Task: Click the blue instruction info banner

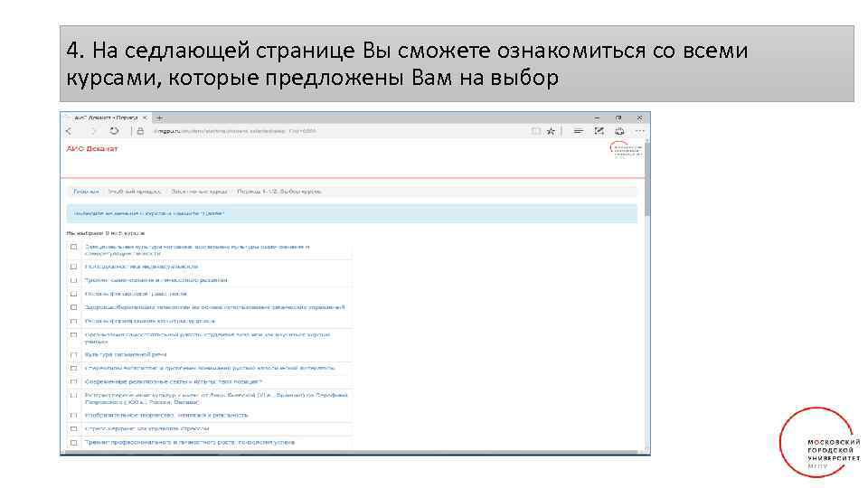Action: click(352, 213)
